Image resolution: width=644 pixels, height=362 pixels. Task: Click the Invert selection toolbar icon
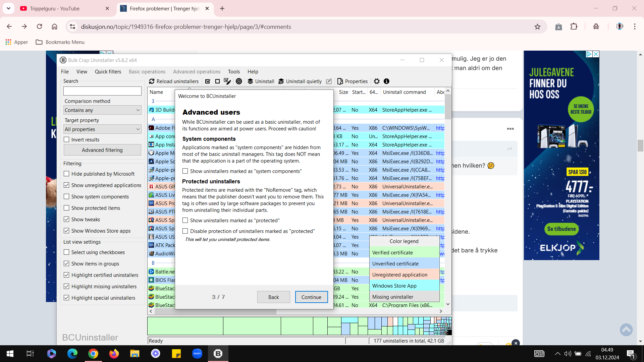coord(227,81)
